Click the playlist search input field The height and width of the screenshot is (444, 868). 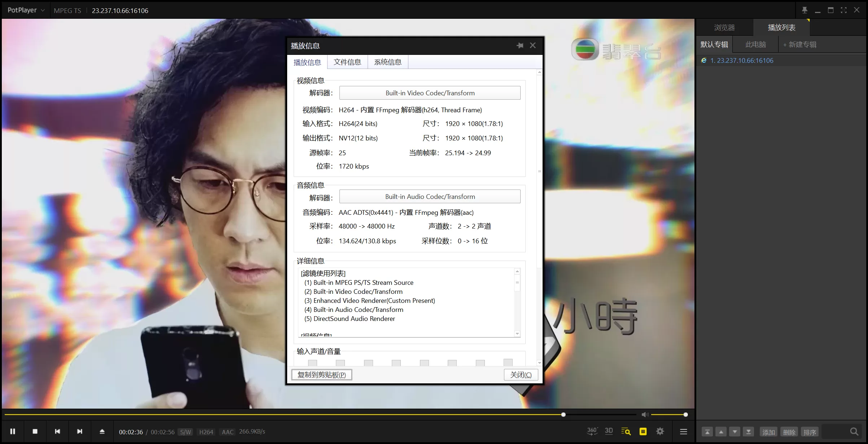(834, 432)
